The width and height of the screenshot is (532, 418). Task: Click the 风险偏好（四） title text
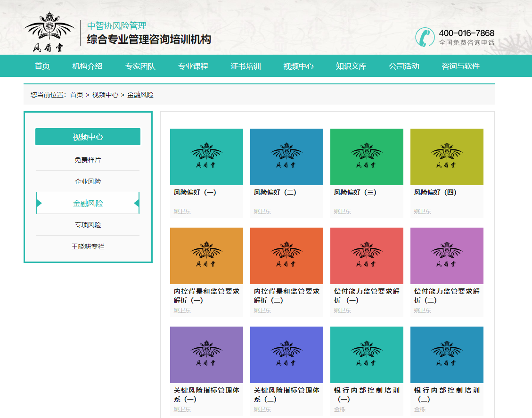[435, 192]
